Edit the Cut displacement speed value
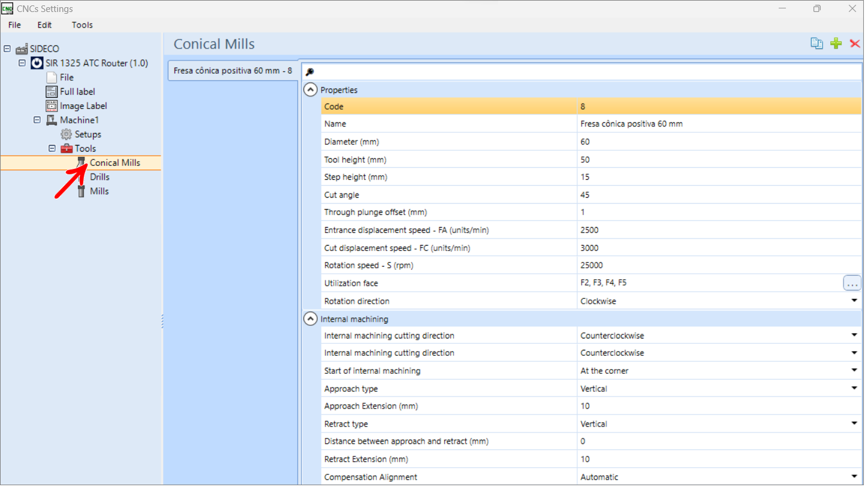Viewport: 868px width, 487px height. (719, 248)
